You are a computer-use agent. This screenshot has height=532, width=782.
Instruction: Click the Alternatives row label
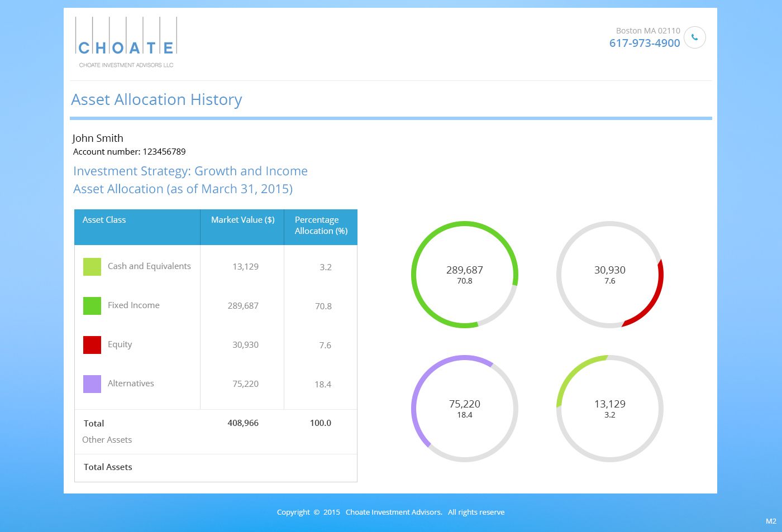pos(131,384)
